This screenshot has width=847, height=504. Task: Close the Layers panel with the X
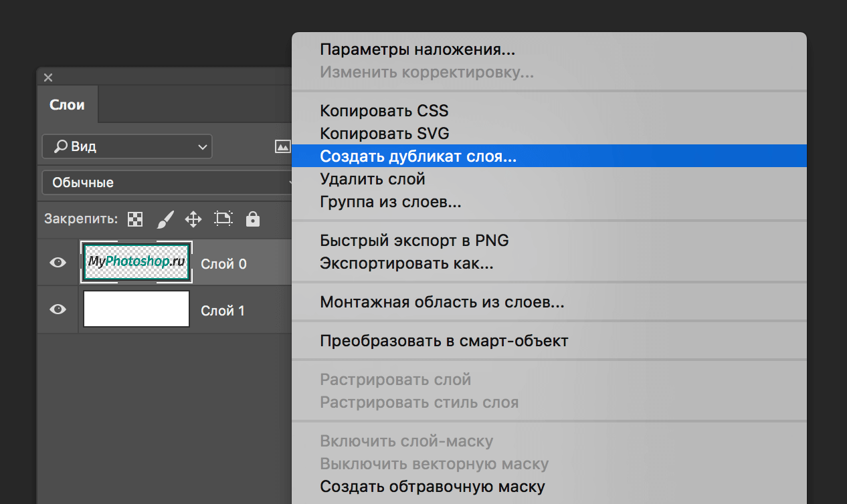click(x=48, y=78)
